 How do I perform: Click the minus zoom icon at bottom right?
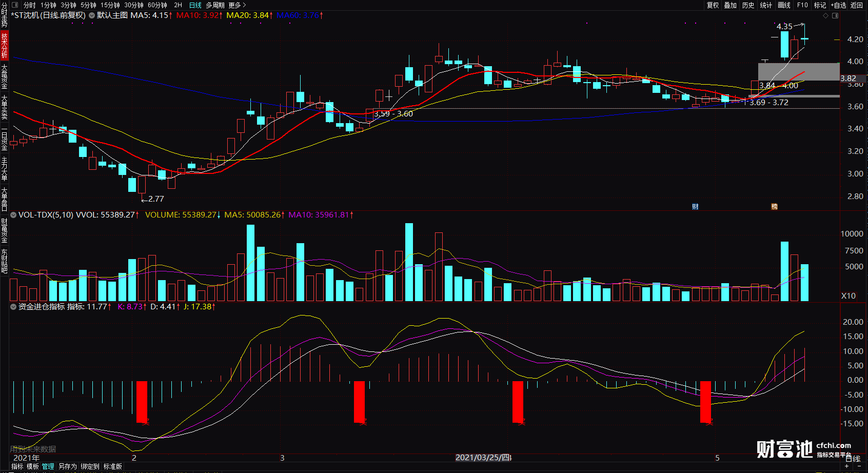[x=860, y=466]
